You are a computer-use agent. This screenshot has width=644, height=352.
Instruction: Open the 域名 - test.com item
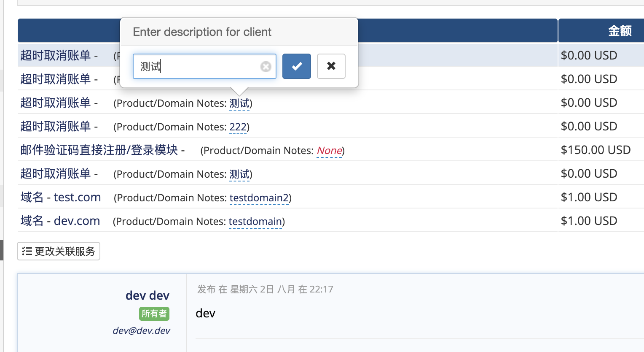(x=61, y=198)
